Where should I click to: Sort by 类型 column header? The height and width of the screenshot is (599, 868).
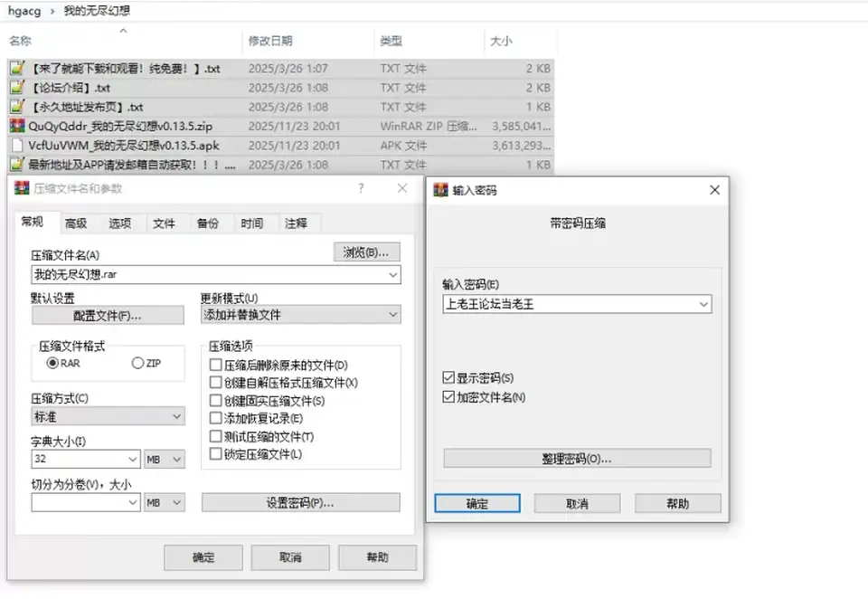tap(391, 41)
